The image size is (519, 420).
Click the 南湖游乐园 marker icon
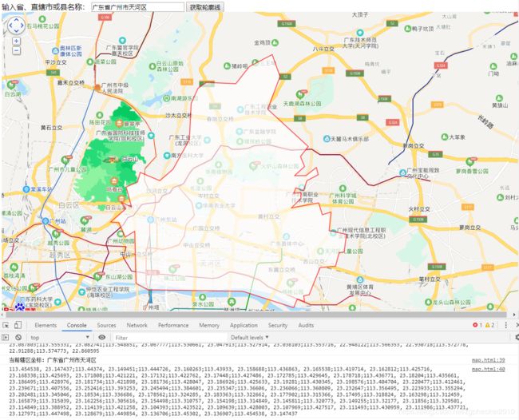[x=167, y=98]
